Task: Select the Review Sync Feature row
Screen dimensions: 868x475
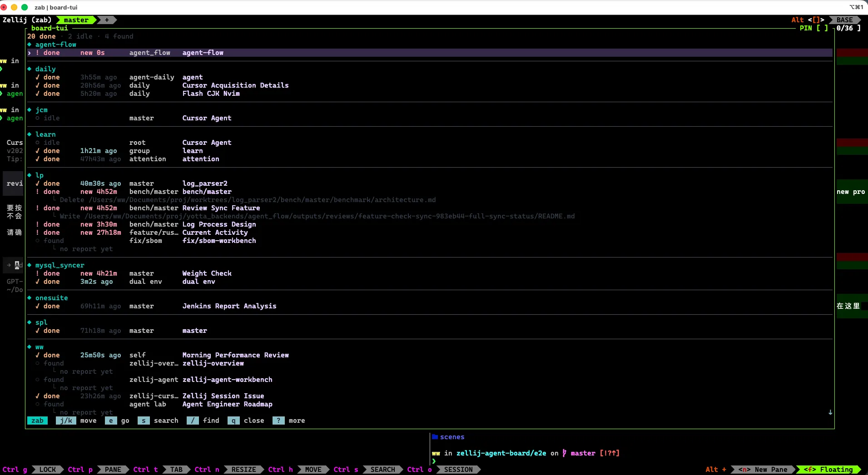Action: (x=430, y=208)
